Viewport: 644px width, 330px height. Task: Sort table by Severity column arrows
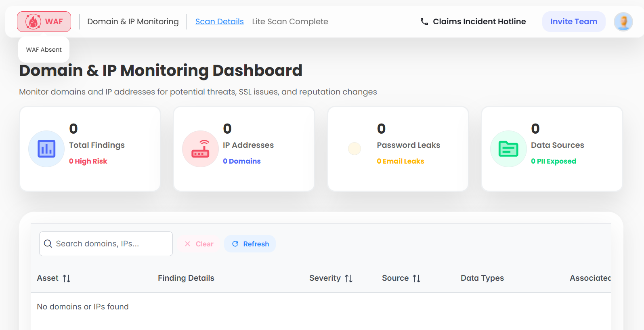click(349, 278)
